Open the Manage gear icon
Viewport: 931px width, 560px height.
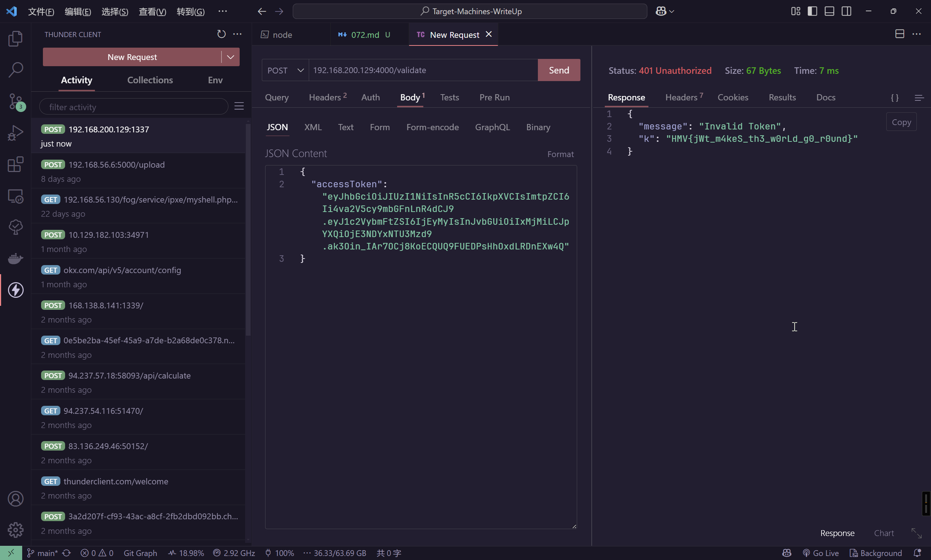(16, 530)
